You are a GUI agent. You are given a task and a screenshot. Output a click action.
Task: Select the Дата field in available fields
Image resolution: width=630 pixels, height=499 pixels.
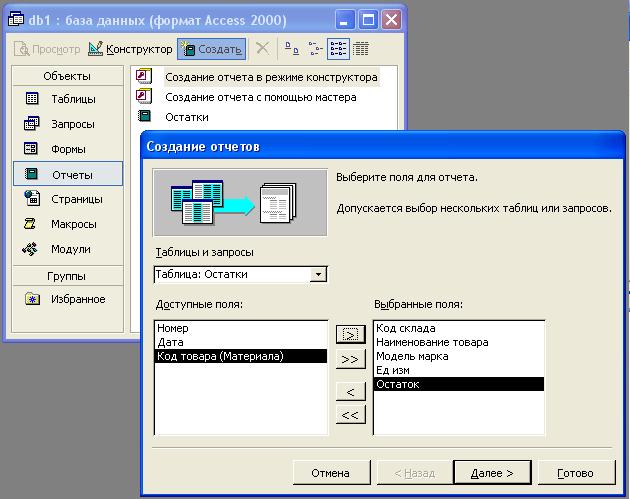click(x=241, y=342)
